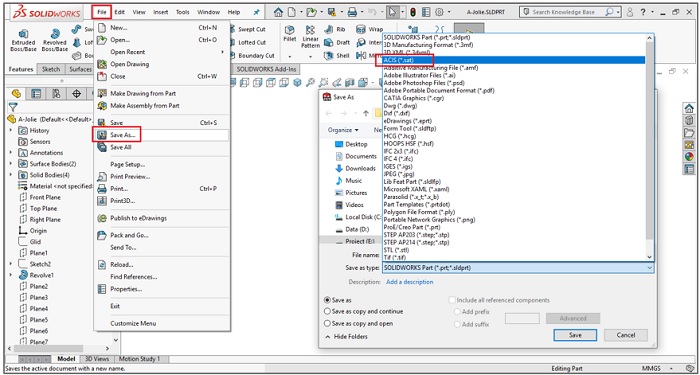Check 'Include all referenced components'

452,300
